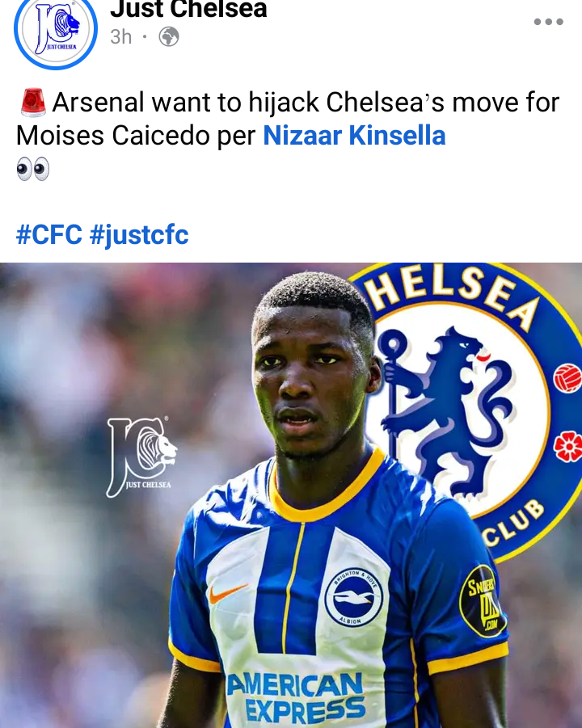
Task: Tap the eyes emoji in the post
Action: [32, 169]
